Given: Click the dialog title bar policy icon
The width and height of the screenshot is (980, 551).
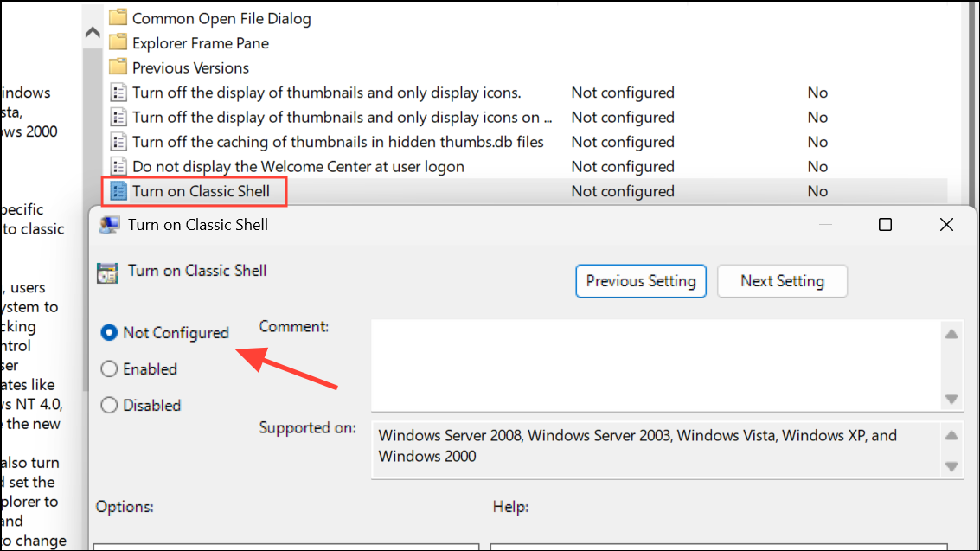Looking at the screenshot, I should point(110,225).
